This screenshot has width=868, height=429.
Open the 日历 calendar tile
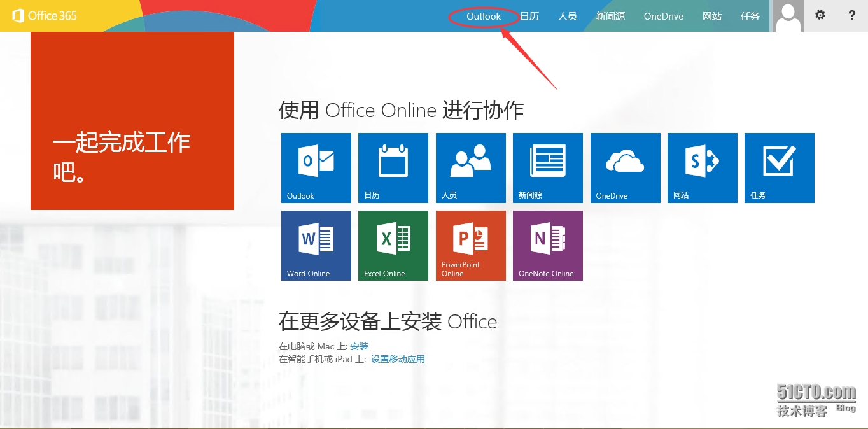point(393,168)
